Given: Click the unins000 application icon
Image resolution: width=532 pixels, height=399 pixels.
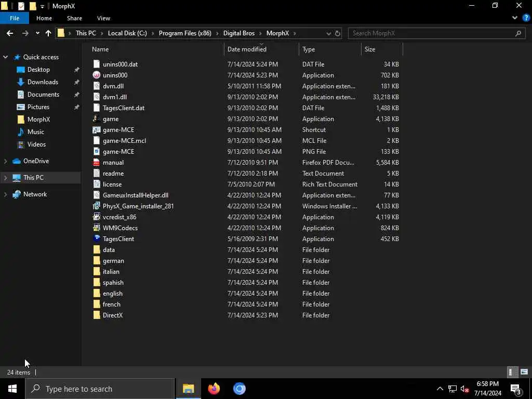Looking at the screenshot, I should point(97,75).
